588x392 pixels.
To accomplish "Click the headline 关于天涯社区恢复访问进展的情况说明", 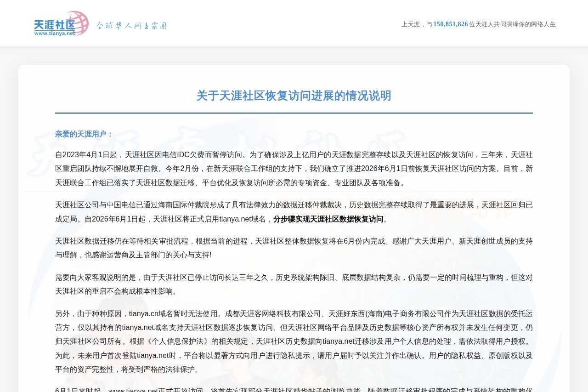I will coord(294,96).
